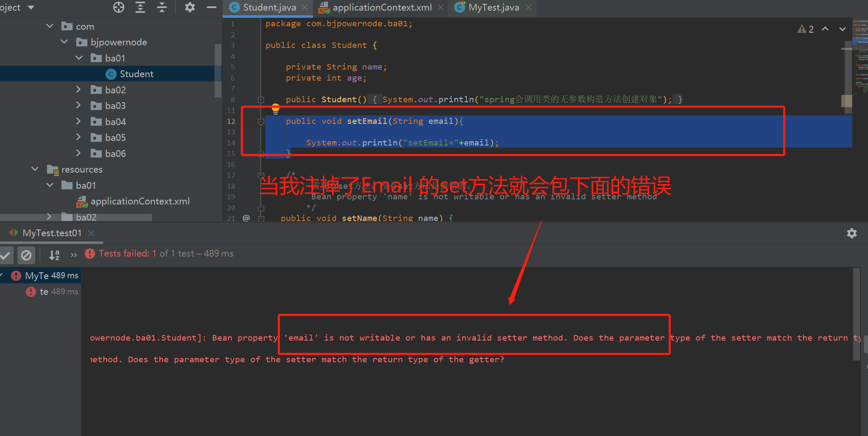
Task: Click the Collapse All icon in Project panel
Action: coord(162,7)
